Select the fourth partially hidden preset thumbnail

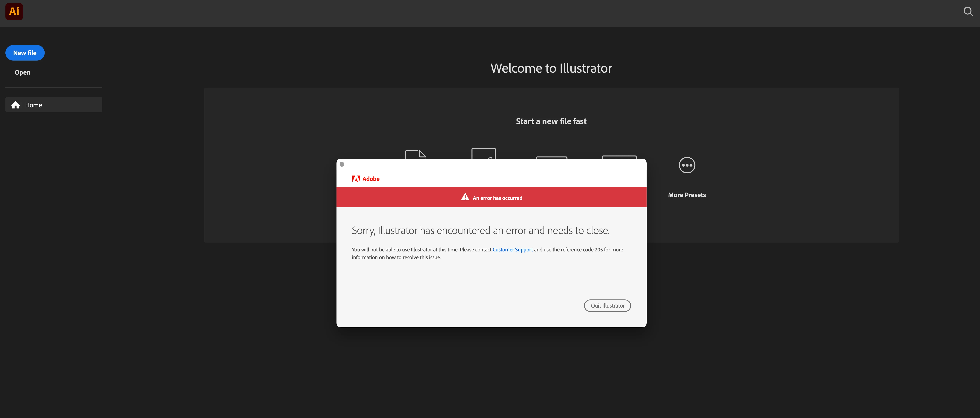point(619,157)
